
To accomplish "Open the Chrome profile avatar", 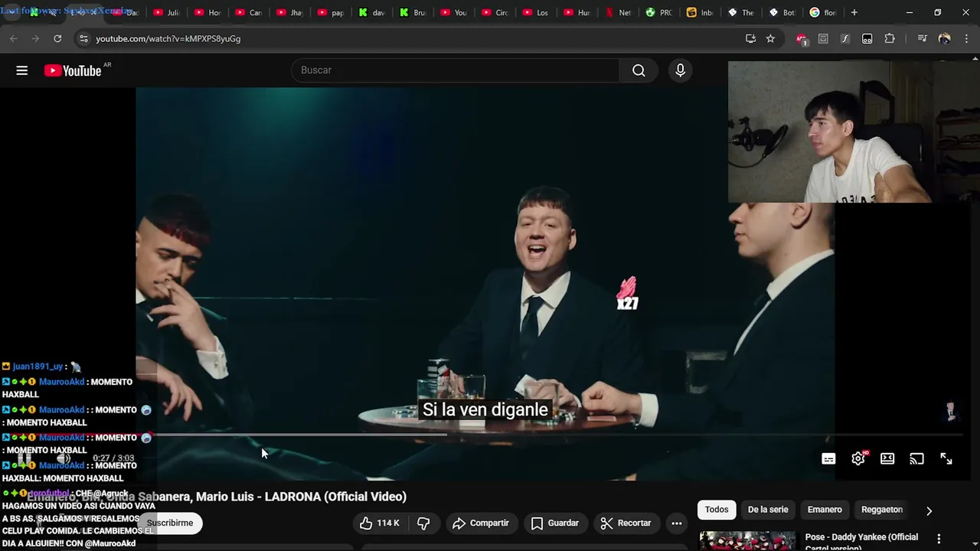I will 944,38.
